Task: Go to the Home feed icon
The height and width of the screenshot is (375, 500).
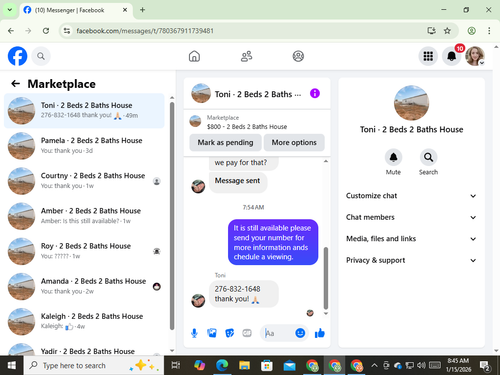Action: point(194,56)
